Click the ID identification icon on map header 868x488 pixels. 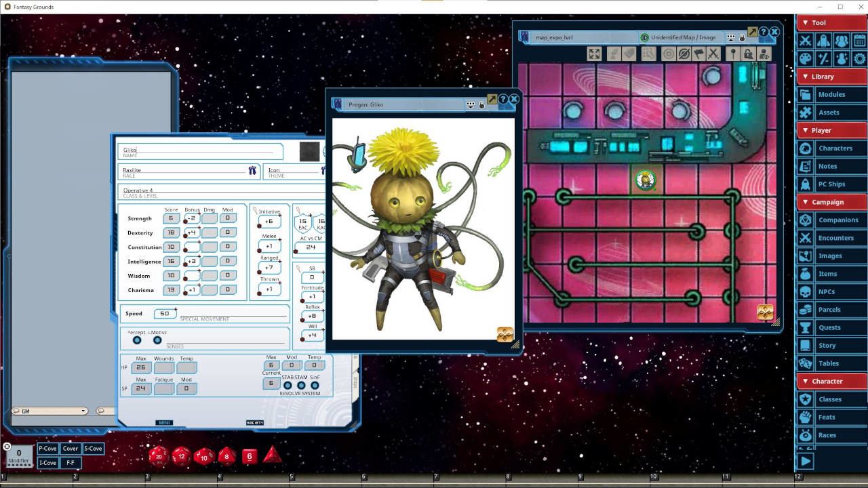(644, 37)
